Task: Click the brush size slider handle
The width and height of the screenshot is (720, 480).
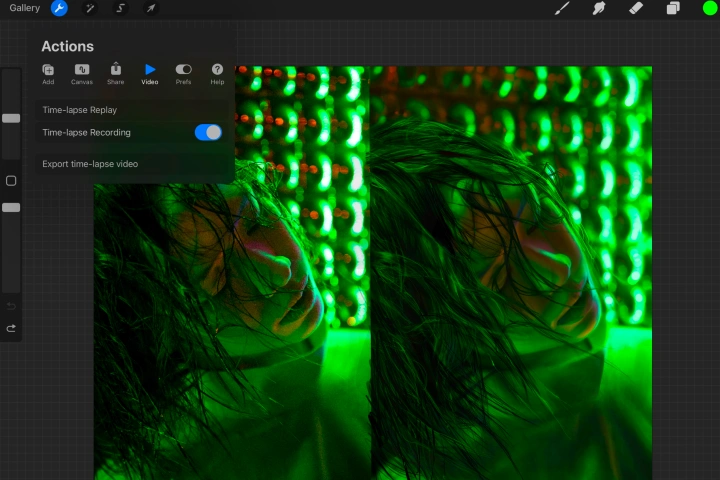Action: [x=11, y=119]
